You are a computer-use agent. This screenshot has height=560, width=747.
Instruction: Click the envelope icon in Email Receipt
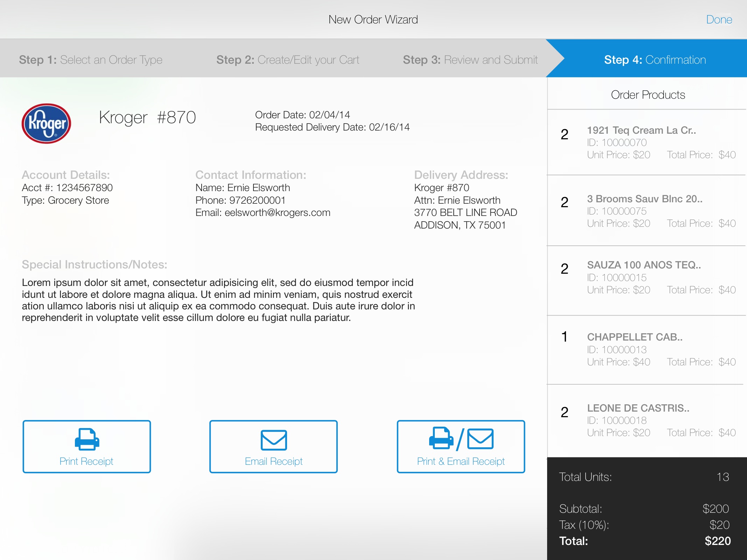tap(274, 440)
